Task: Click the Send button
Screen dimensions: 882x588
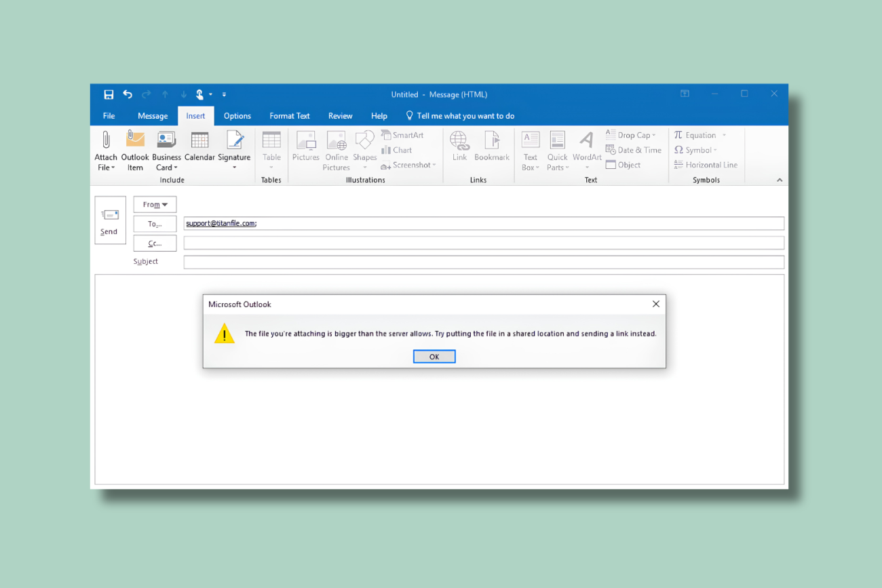Action: click(x=110, y=220)
